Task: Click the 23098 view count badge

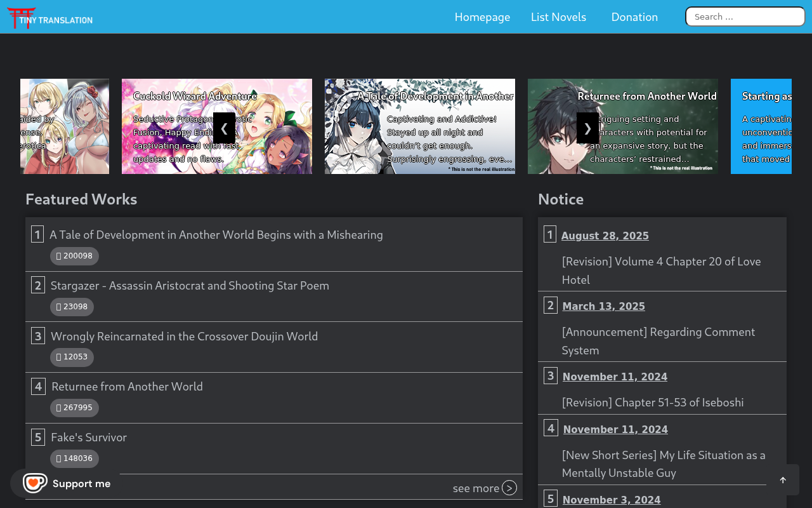Action: coord(72,307)
